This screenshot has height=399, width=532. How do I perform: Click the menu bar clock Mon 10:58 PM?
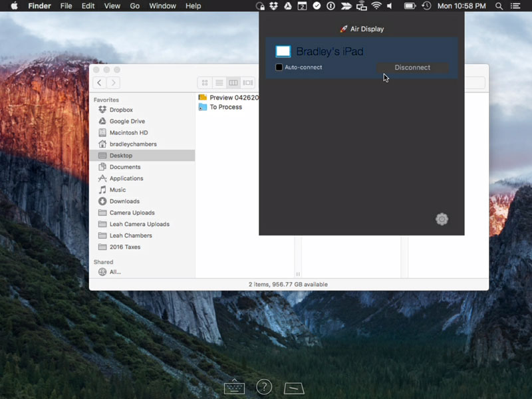462,6
